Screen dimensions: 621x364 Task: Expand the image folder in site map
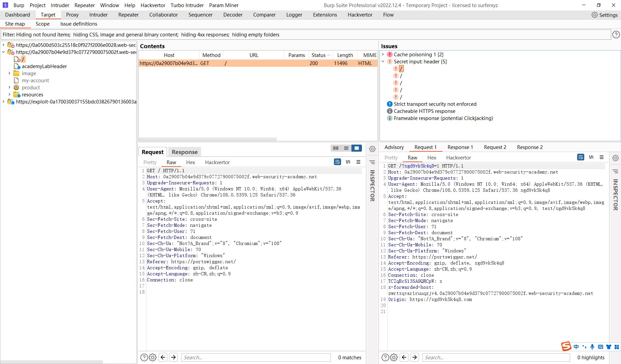point(9,73)
